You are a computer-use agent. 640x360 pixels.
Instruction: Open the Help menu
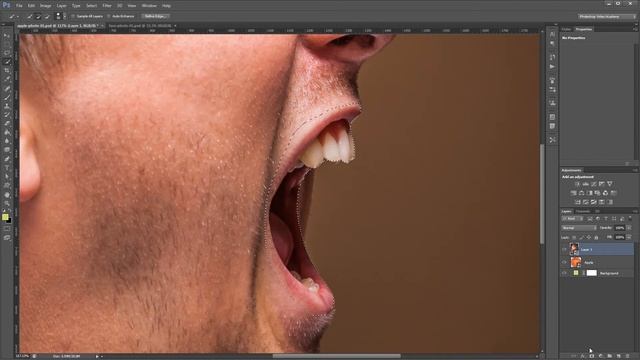pos(167,6)
